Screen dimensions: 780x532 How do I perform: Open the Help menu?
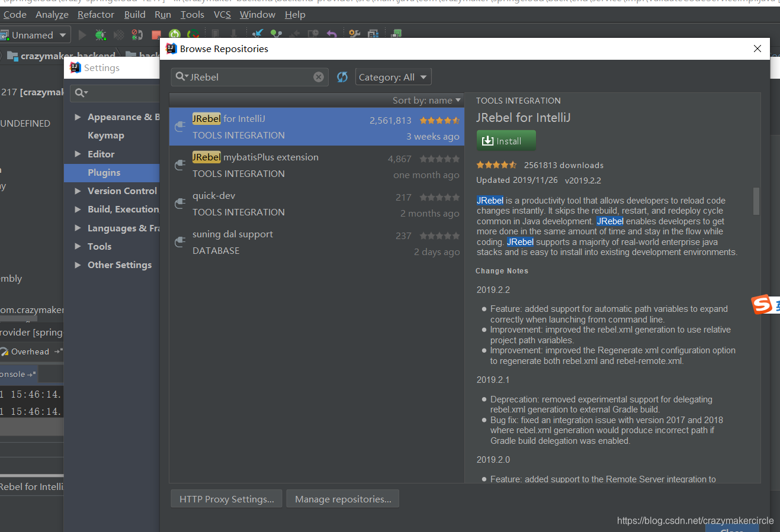click(x=295, y=14)
